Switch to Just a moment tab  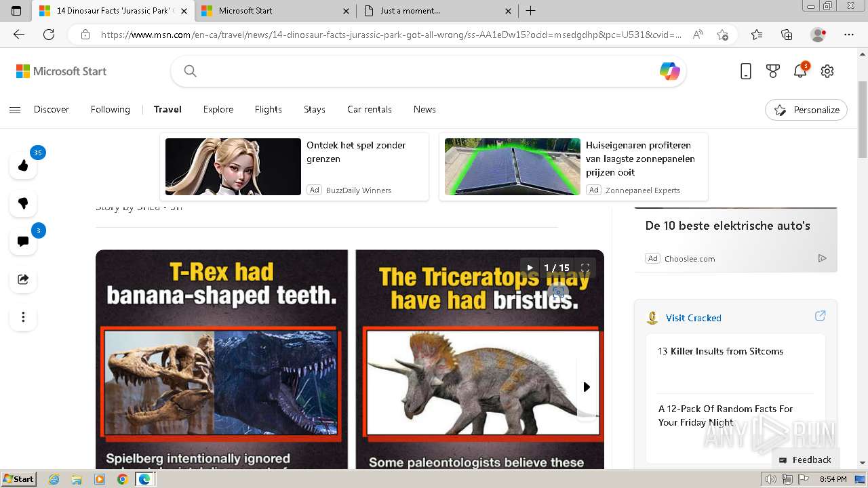(x=439, y=11)
